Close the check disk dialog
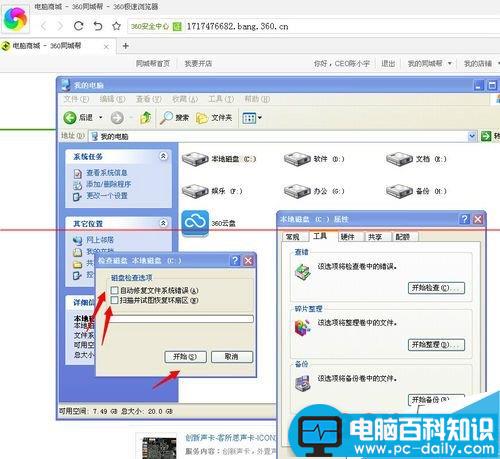This screenshot has width=500, height=459. (x=248, y=260)
